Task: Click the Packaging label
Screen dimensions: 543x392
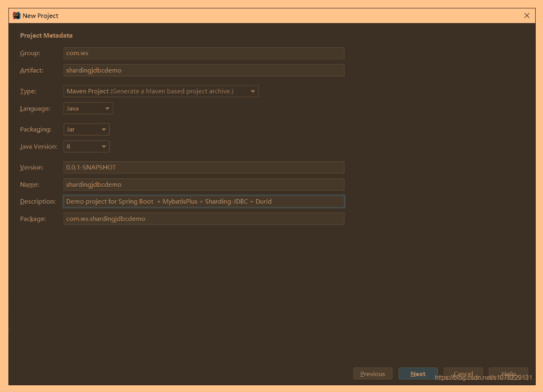Action: coord(35,129)
